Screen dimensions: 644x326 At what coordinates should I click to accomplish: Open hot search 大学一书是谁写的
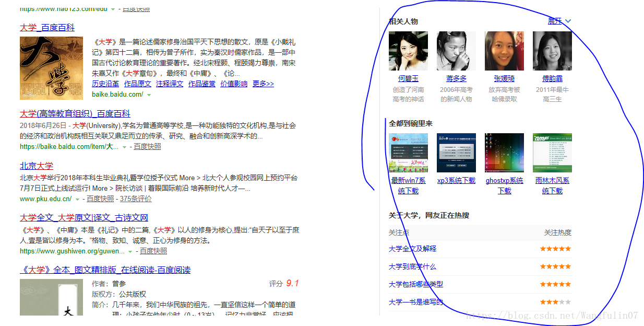(416, 302)
